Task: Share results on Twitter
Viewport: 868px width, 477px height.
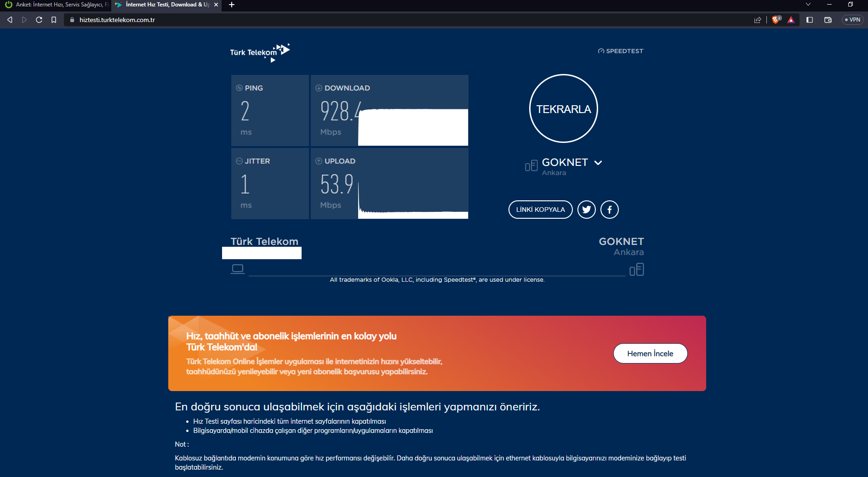Action: coord(587,210)
